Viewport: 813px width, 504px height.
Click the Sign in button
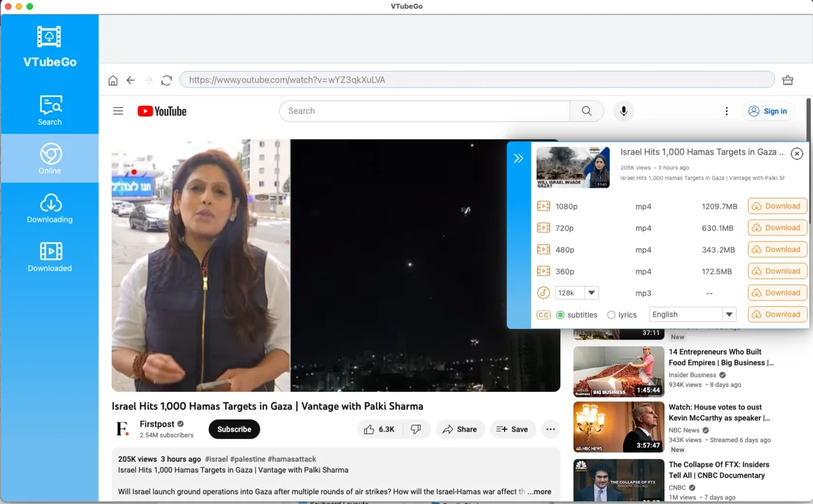coord(768,111)
